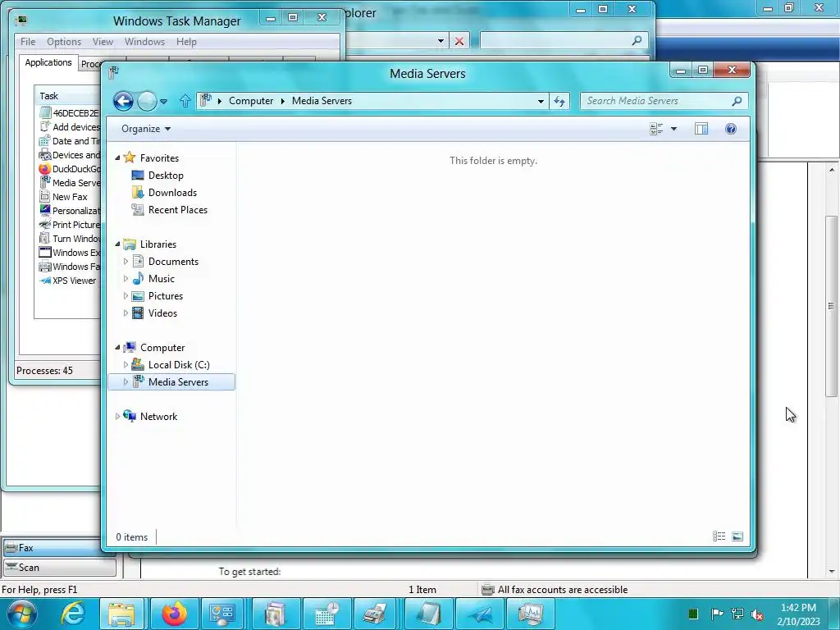Screen dimensions: 840x630
Task: Expand the Videos library
Action: point(126,313)
